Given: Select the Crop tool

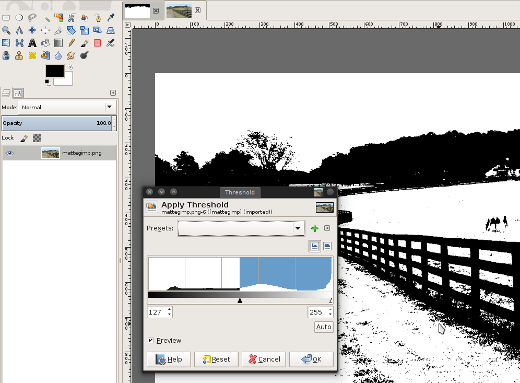Looking at the screenshot, I should [58, 30].
